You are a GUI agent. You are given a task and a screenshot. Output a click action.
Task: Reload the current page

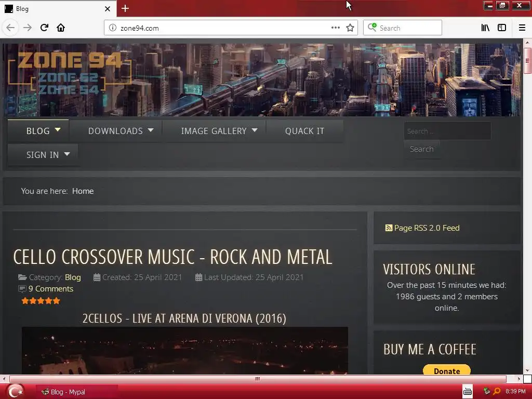click(44, 28)
